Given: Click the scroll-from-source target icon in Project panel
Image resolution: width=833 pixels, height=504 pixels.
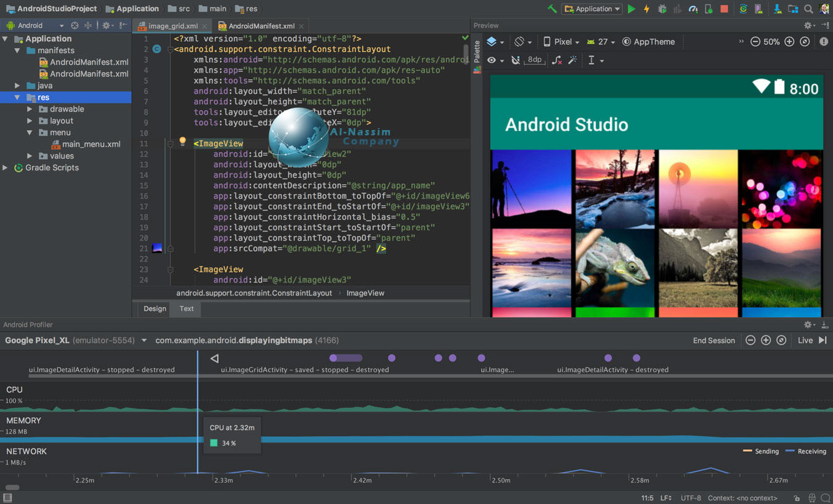Looking at the screenshot, I should pyautogui.click(x=75, y=25).
